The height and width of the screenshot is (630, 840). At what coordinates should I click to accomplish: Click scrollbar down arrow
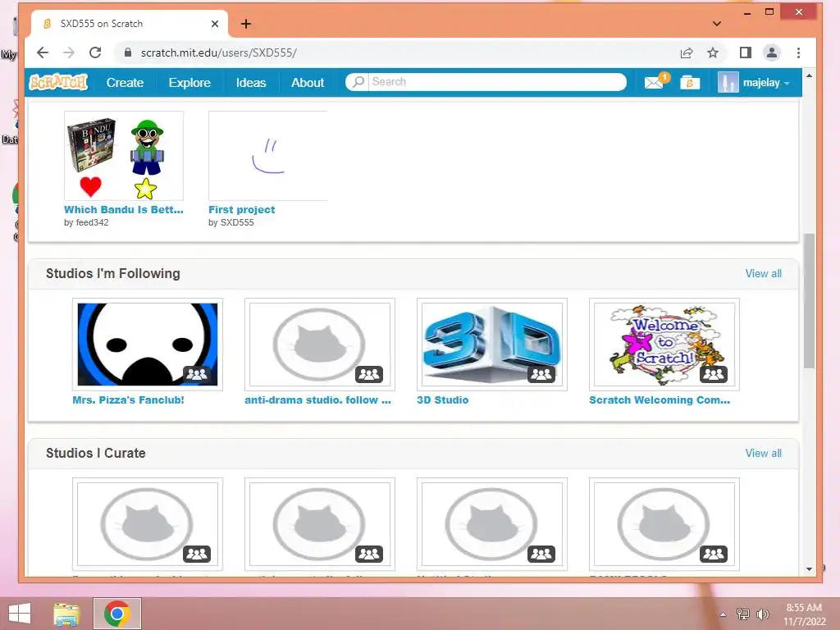(809, 569)
